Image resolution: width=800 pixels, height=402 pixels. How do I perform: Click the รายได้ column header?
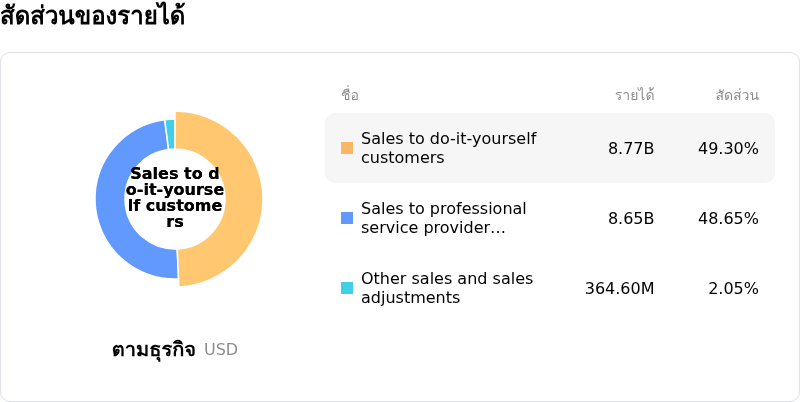(634, 96)
